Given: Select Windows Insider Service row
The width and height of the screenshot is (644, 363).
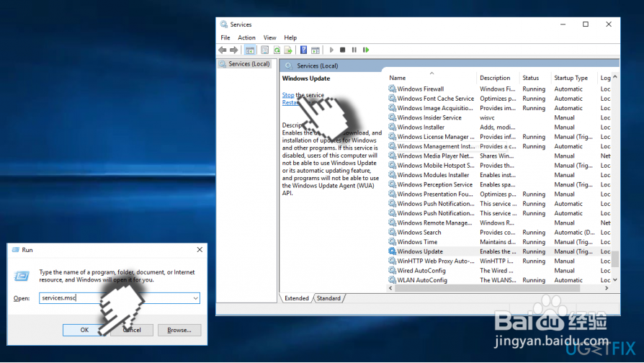Looking at the screenshot, I should [x=499, y=117].
